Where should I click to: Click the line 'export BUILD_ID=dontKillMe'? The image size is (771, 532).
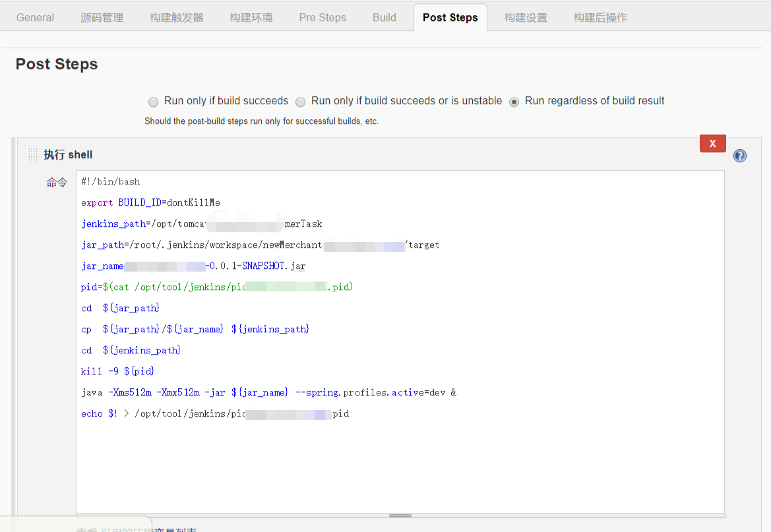150,202
